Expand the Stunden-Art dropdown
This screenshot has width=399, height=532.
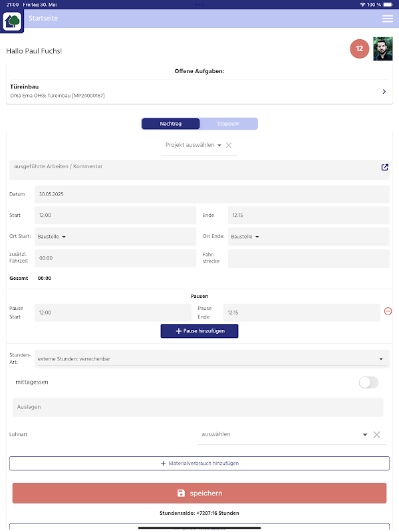tap(211, 359)
